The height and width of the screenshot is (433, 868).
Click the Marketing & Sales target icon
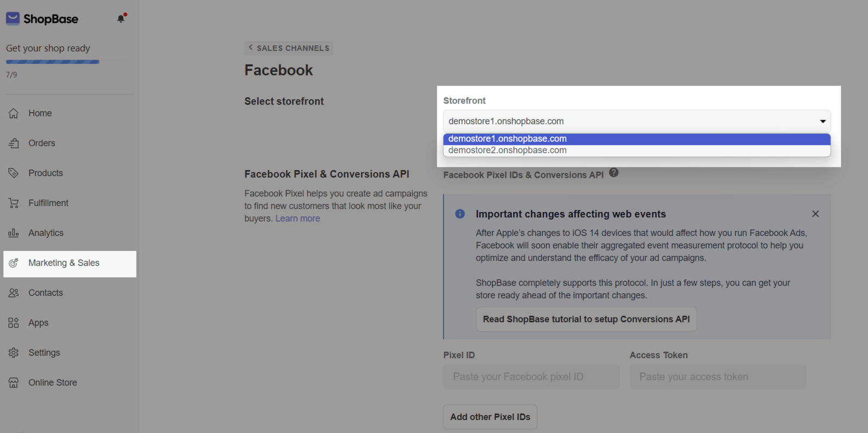point(14,263)
